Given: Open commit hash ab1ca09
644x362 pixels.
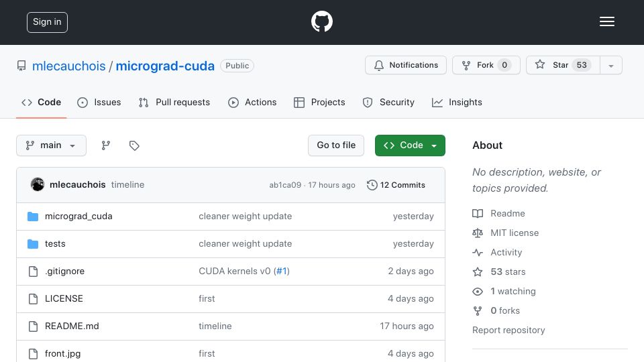Looking at the screenshot, I should click(x=285, y=185).
